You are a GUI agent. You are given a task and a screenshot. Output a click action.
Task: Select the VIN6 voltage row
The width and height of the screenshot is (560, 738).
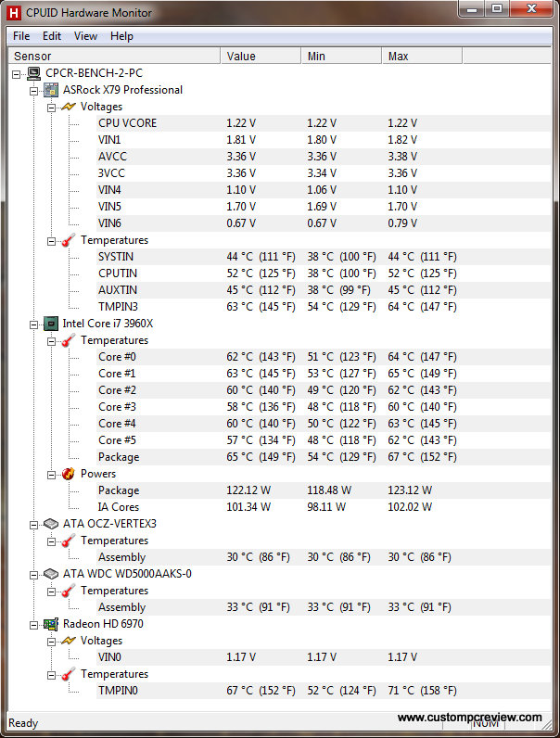(x=324, y=223)
